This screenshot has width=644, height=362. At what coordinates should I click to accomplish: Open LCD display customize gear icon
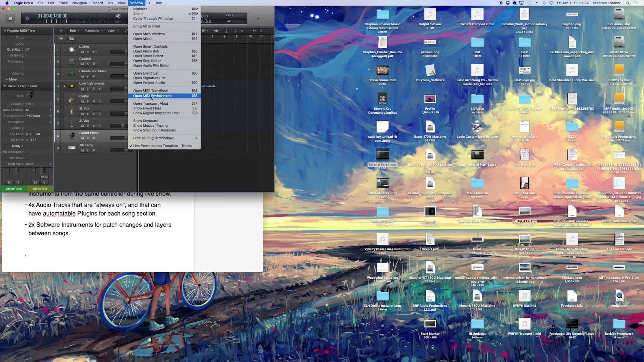click(27, 19)
